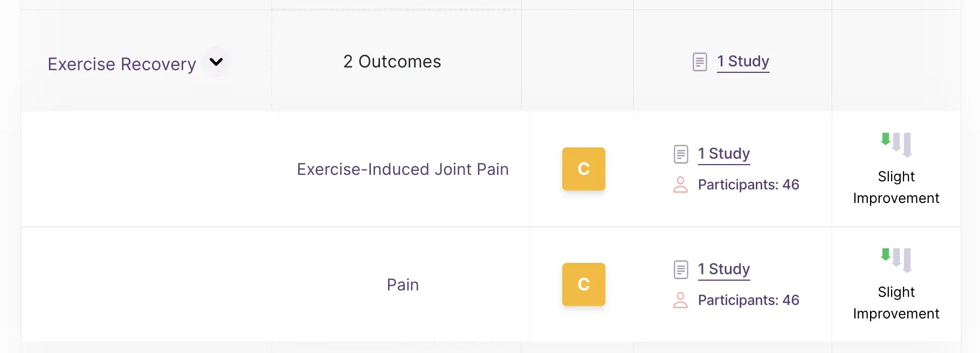Select the Exercise-Induced Joint Pain outcome
Viewport: 980px width, 353px height.
click(x=403, y=169)
